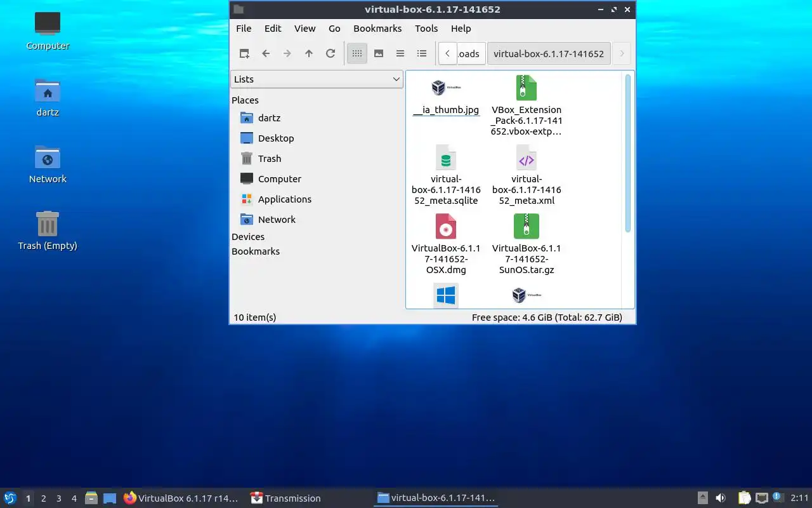Go back to the previous folder
Image resolution: width=812 pixels, height=508 pixels.
click(266, 54)
